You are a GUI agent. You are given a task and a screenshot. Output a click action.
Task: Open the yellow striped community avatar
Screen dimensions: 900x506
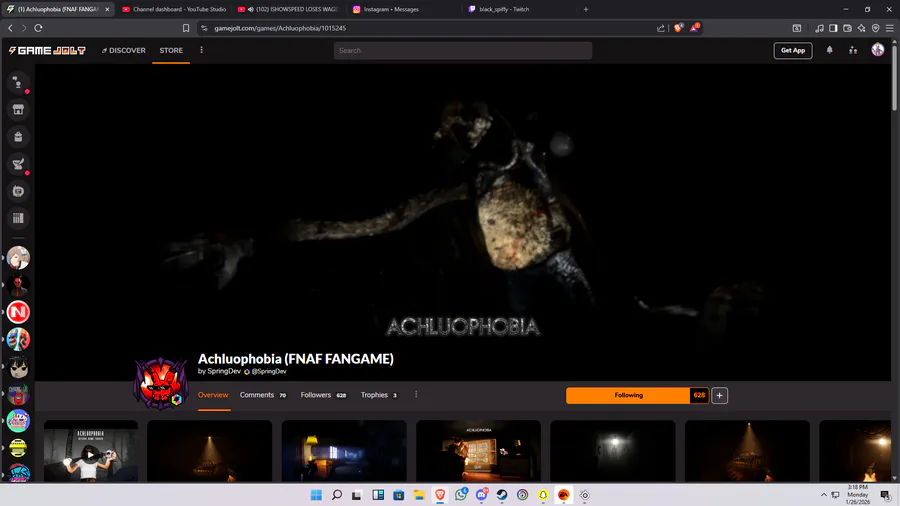click(18, 448)
